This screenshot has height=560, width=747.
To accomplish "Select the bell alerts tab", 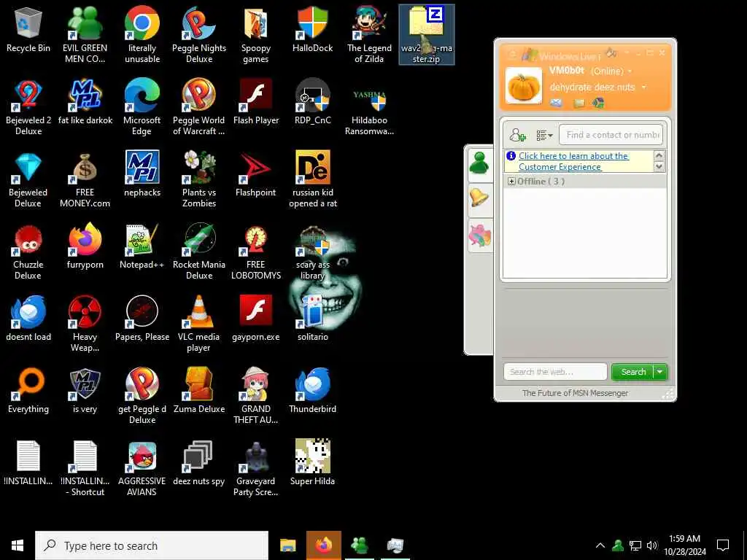I will (x=479, y=197).
